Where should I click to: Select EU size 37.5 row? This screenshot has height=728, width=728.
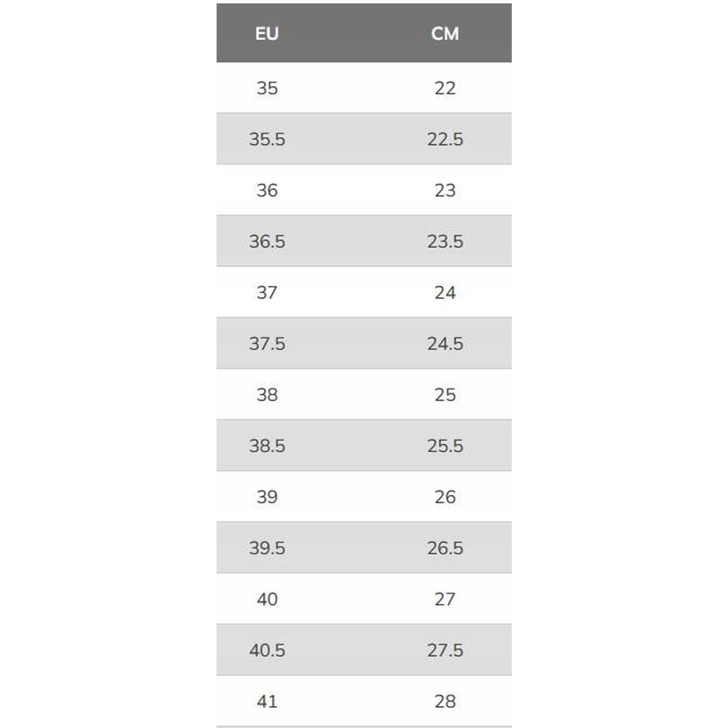click(x=364, y=343)
